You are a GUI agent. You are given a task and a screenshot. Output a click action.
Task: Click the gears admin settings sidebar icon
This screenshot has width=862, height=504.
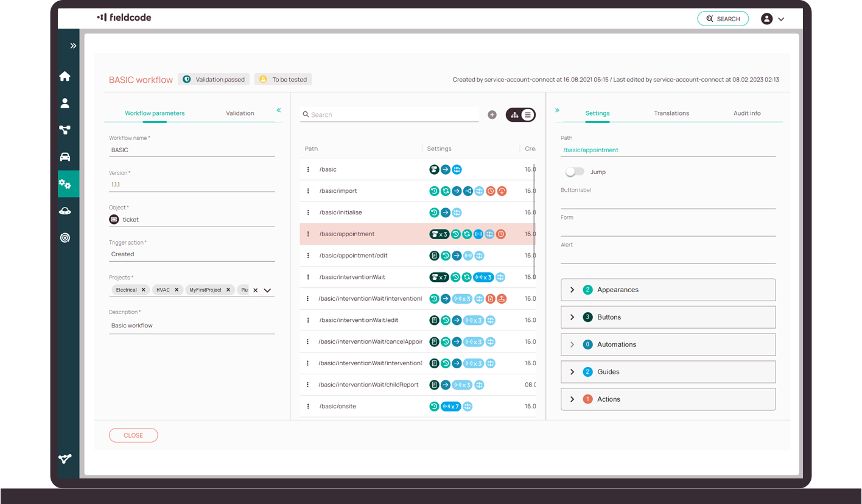[x=65, y=184]
